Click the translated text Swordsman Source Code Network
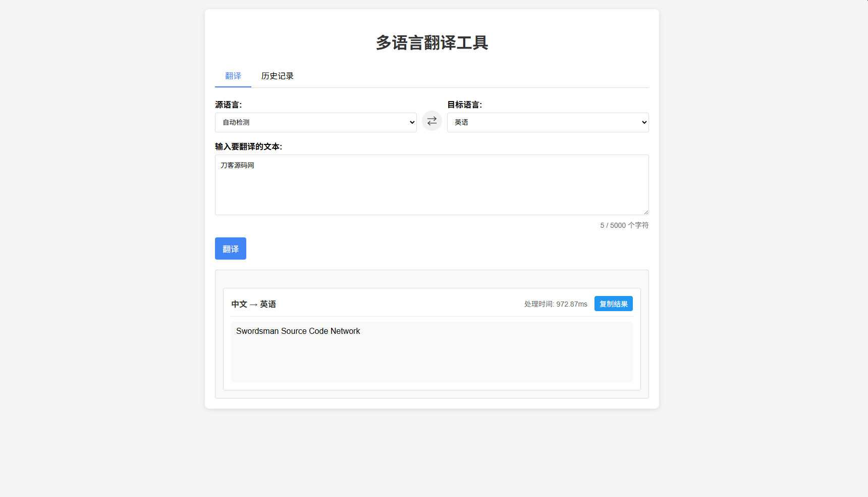The image size is (868, 497). click(298, 331)
